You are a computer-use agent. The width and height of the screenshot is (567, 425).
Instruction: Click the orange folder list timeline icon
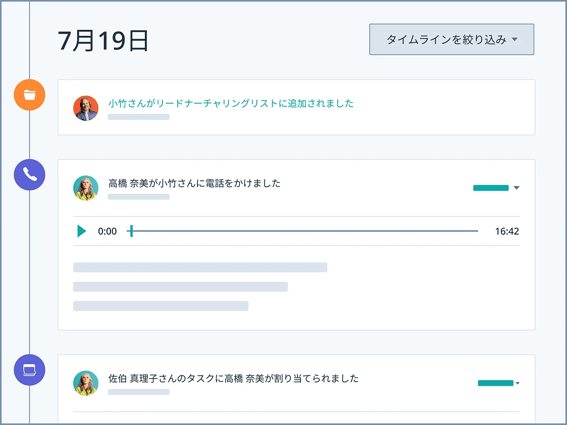tap(30, 95)
